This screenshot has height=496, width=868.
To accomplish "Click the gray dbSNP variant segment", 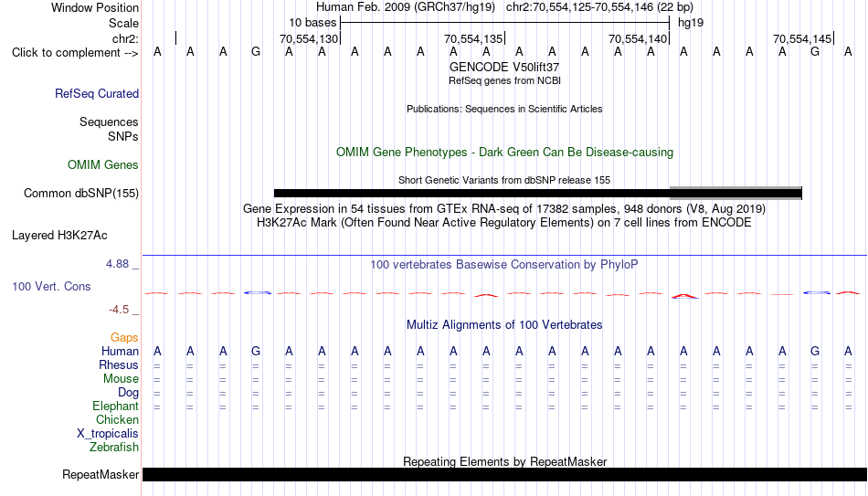I will tap(736, 194).
